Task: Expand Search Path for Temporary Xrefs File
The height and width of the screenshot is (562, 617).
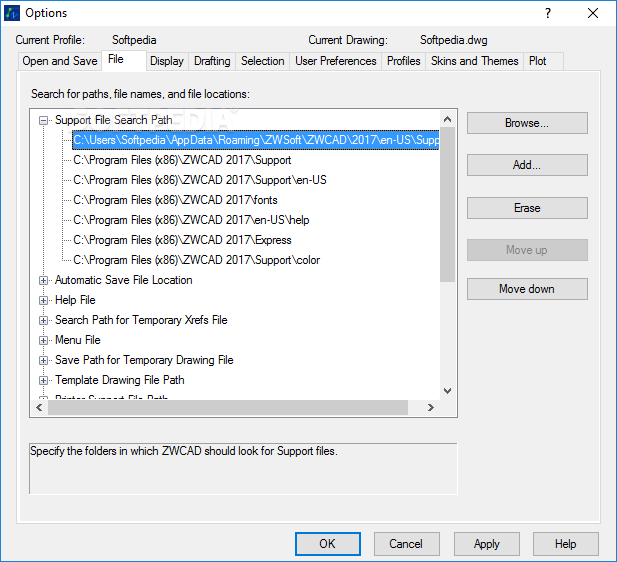Action: point(43,321)
